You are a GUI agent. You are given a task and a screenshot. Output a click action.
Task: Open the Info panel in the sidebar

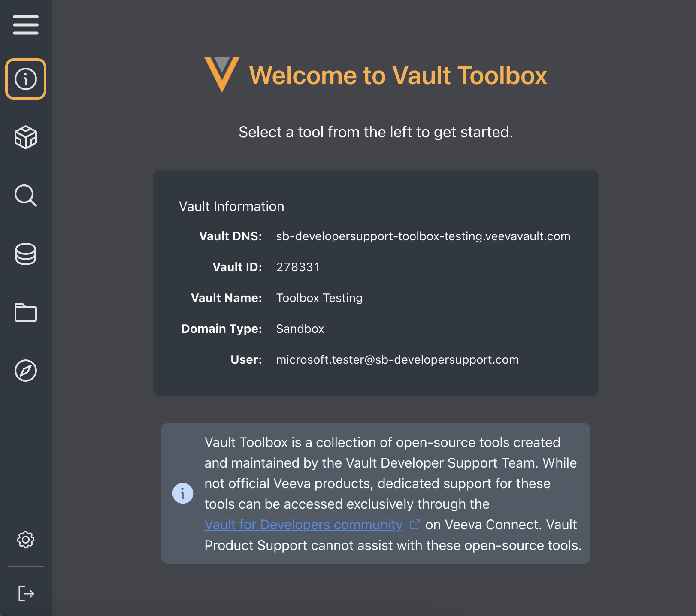click(x=25, y=79)
